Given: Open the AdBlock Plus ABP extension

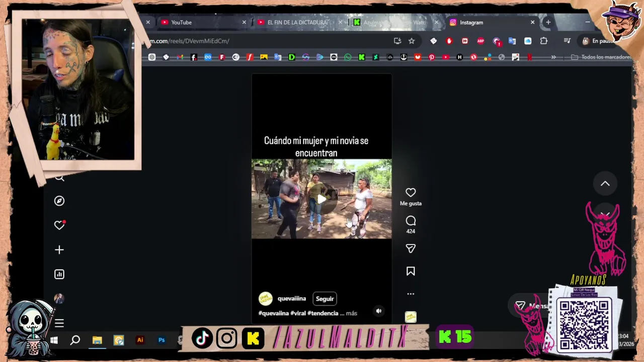Looking at the screenshot, I should 480,41.
